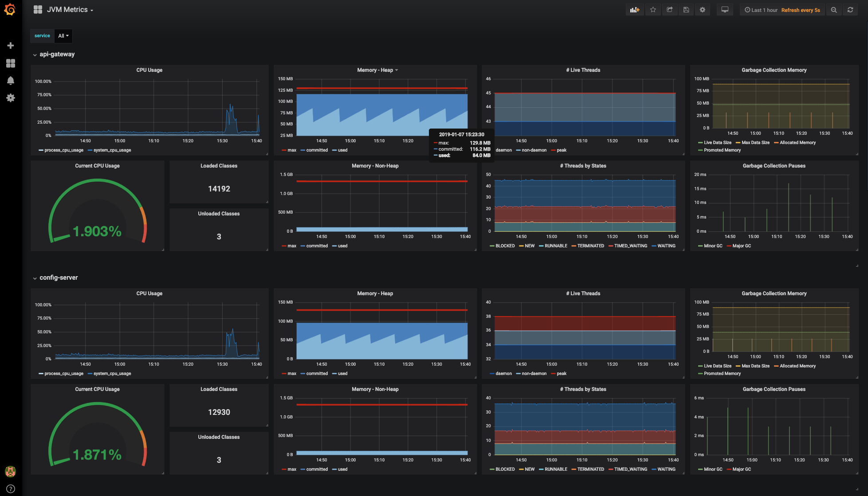Toggle process_cpu_usage series in api-gateway CPU legend
The image size is (868, 496).
click(x=63, y=150)
